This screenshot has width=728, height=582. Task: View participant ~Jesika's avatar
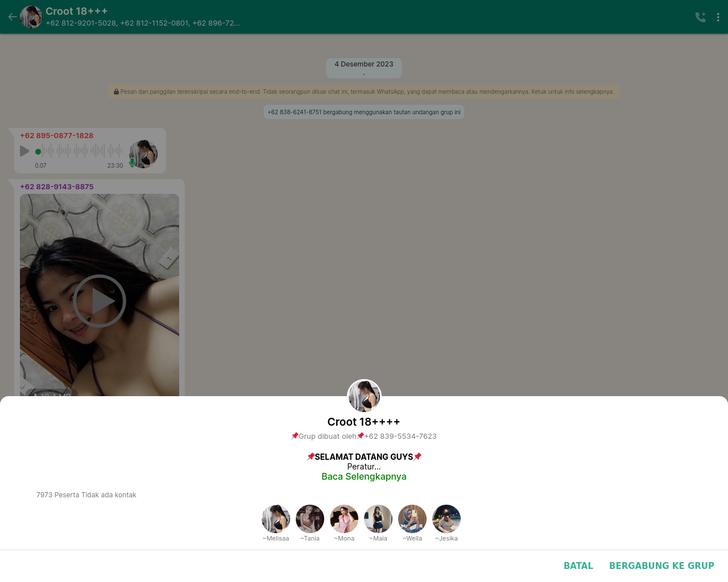pos(446,519)
